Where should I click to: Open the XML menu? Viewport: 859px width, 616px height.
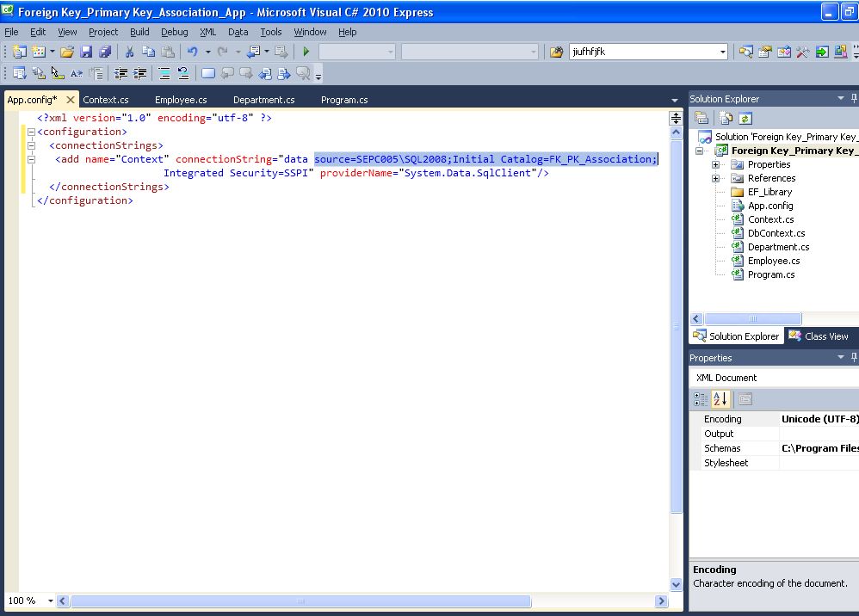[x=207, y=32]
